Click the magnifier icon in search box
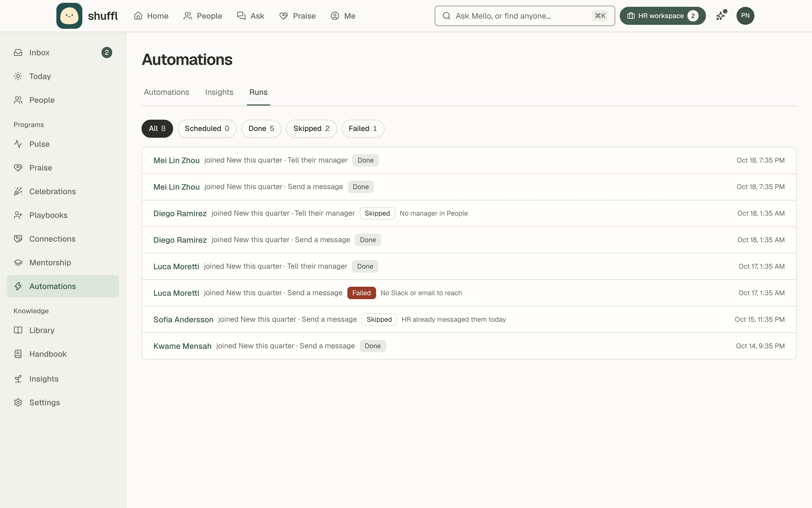Viewport: 812px width, 508px height. [x=446, y=16]
